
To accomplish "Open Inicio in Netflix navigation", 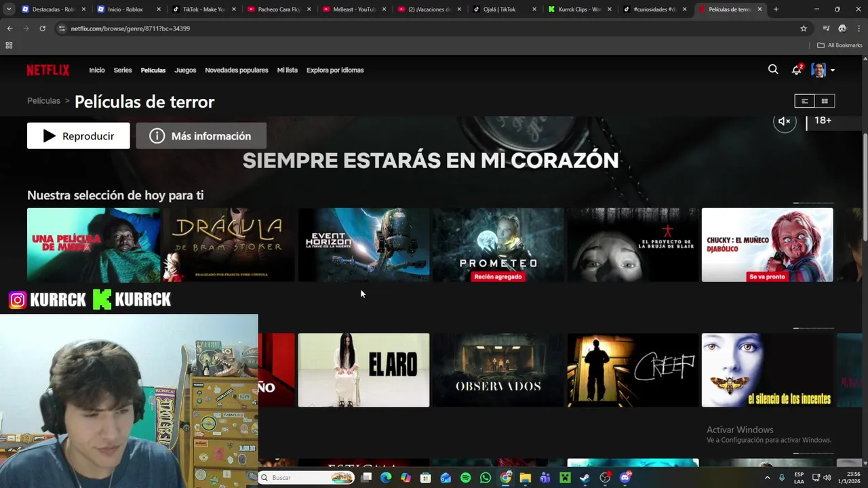I will pyautogui.click(x=97, y=70).
